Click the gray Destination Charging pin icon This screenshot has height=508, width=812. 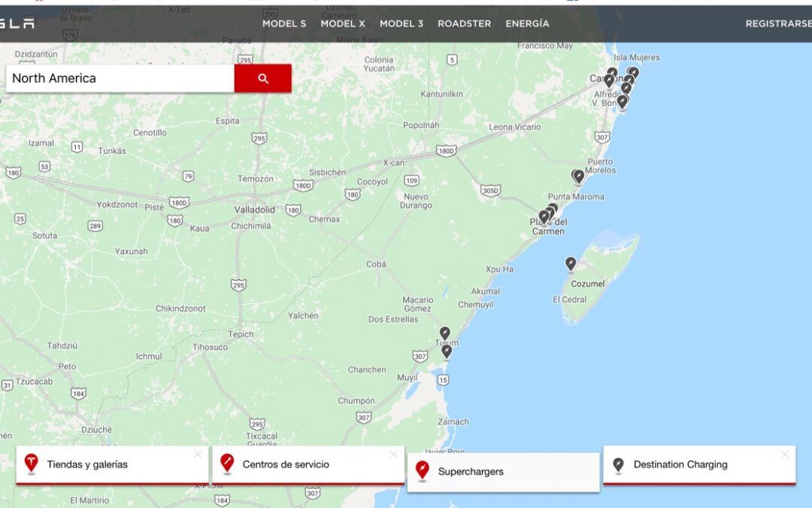pyautogui.click(x=618, y=465)
